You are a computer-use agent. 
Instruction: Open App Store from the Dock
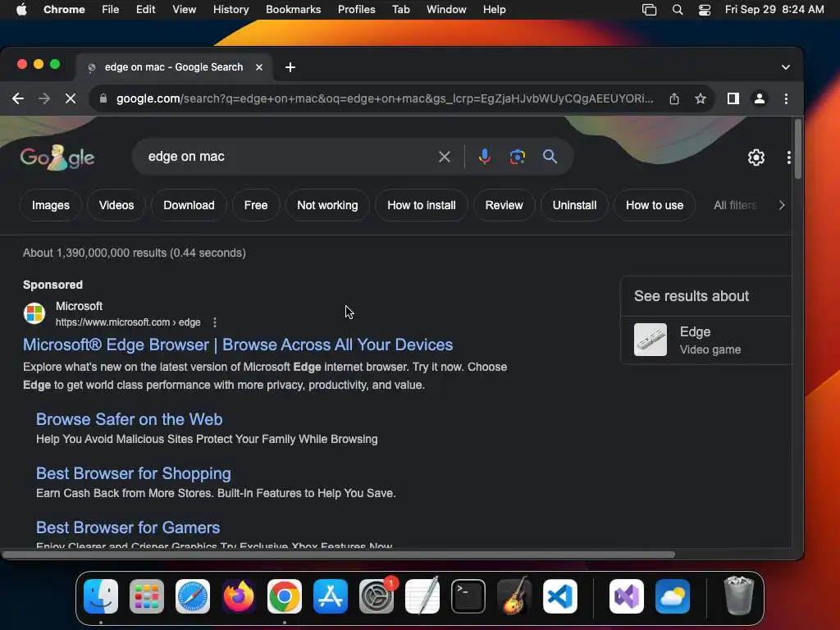331,596
